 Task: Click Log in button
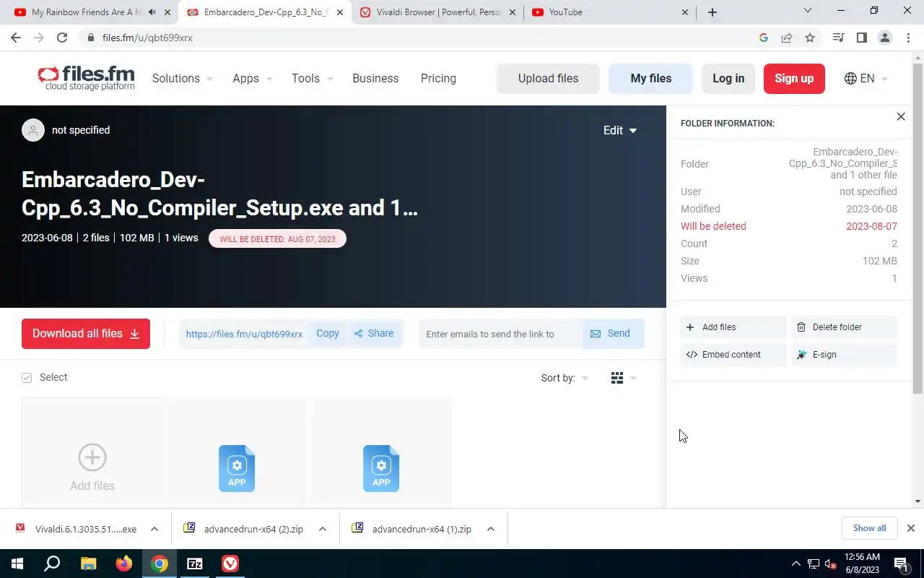tap(728, 79)
